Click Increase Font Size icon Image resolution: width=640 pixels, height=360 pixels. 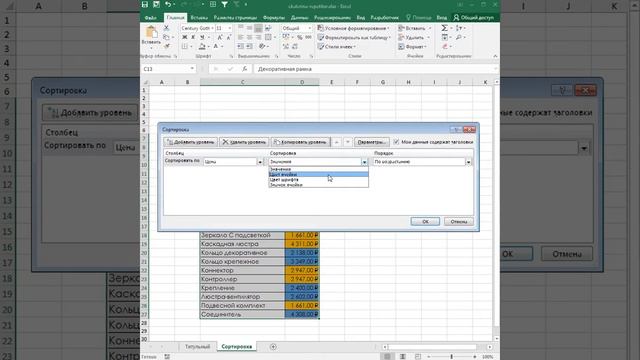[220, 37]
